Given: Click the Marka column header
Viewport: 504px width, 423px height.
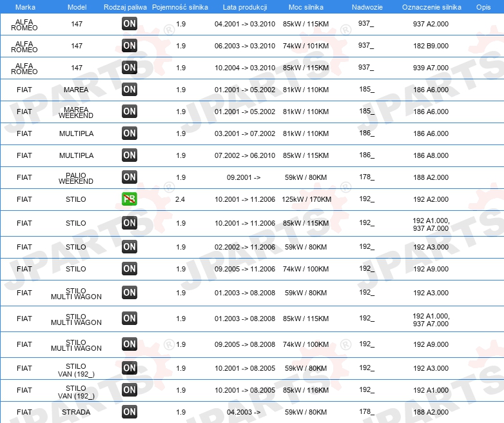Looking at the screenshot, I should 25,7.
